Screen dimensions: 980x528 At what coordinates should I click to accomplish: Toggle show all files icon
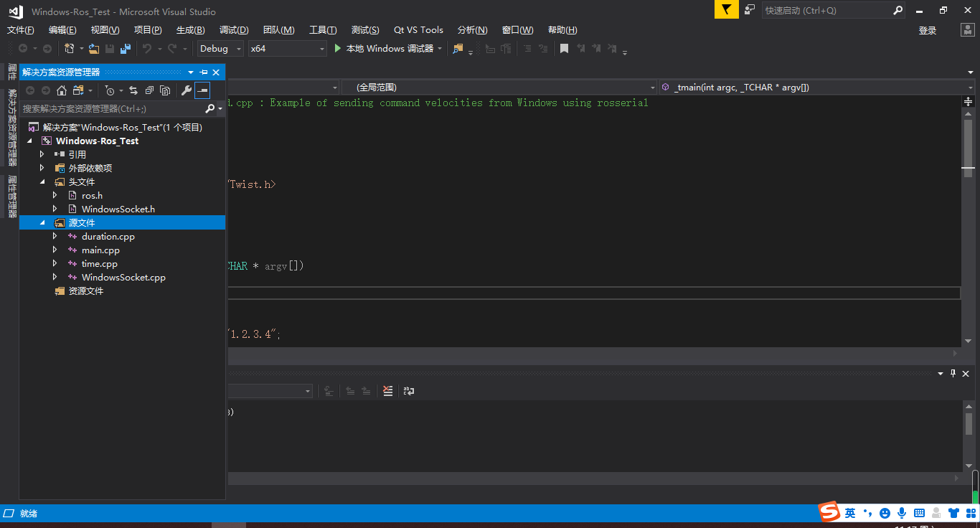tap(165, 90)
